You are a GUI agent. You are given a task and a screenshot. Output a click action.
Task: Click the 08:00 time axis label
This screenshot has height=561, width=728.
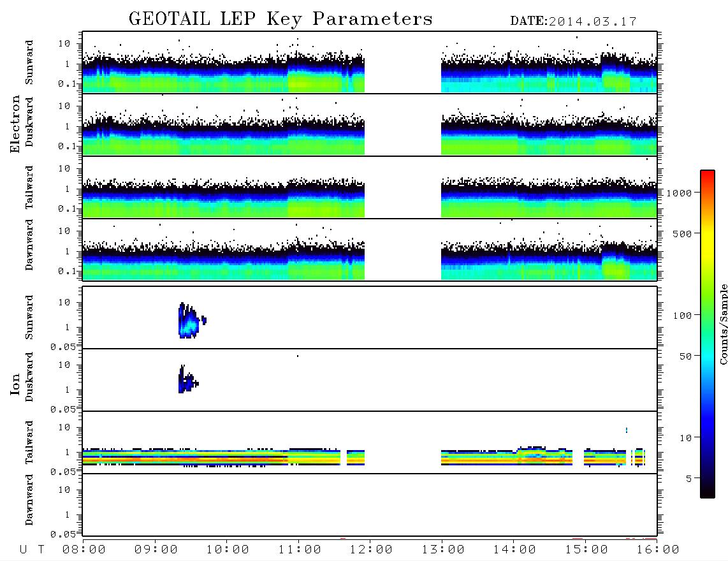click(84, 550)
